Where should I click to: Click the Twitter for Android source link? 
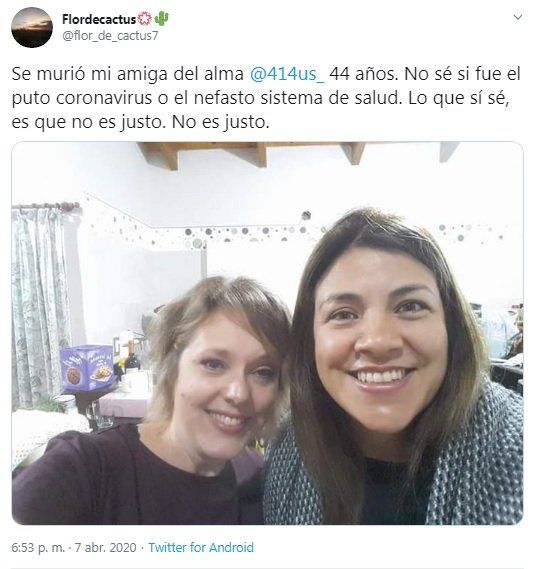(201, 547)
